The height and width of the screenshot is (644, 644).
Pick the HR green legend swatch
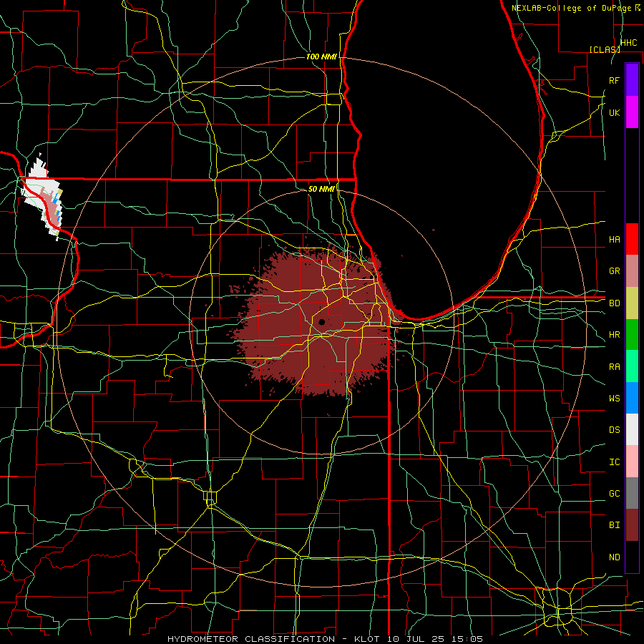632,334
